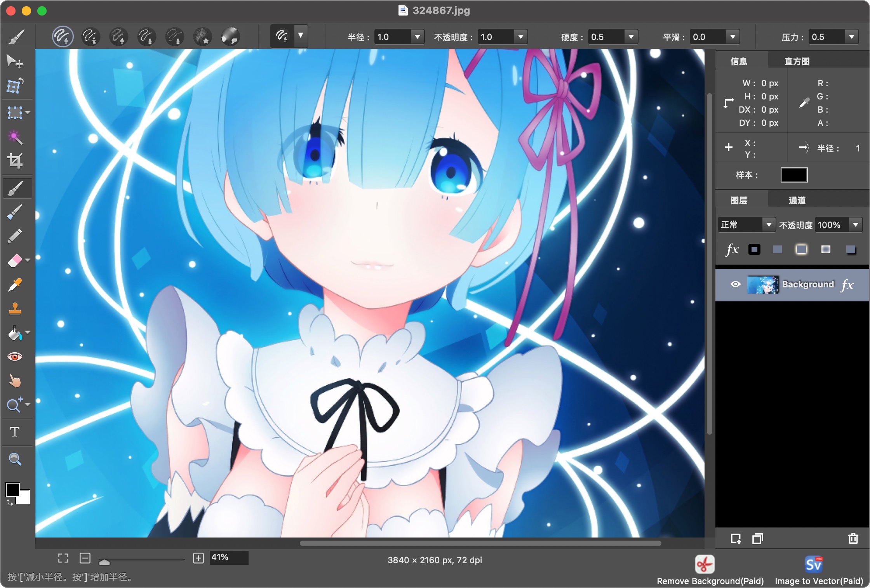Toggle the outer glow layer effect

pos(801,249)
